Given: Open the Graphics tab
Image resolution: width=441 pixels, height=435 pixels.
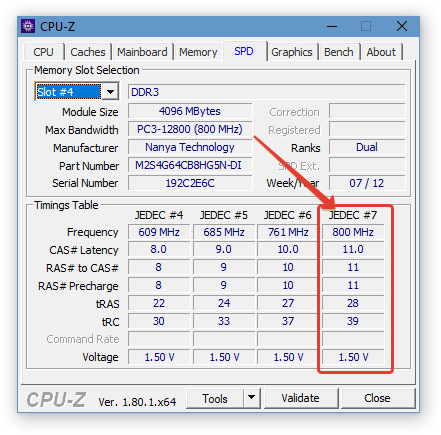Looking at the screenshot, I should click(x=292, y=52).
